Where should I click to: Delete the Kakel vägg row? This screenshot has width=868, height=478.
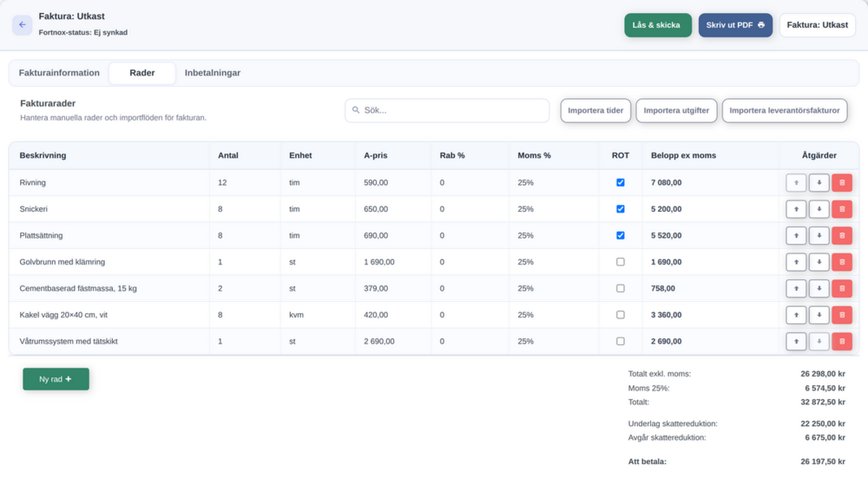click(x=842, y=315)
